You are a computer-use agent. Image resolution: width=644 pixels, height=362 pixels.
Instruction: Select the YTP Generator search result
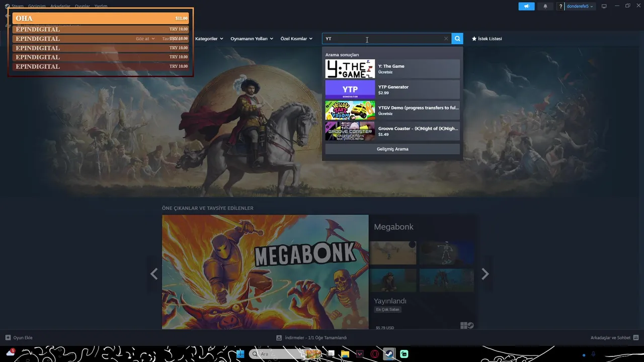pos(392,89)
